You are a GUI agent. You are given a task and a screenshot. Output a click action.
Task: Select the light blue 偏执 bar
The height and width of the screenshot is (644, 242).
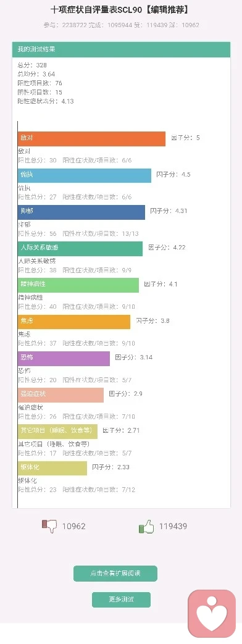click(x=84, y=175)
